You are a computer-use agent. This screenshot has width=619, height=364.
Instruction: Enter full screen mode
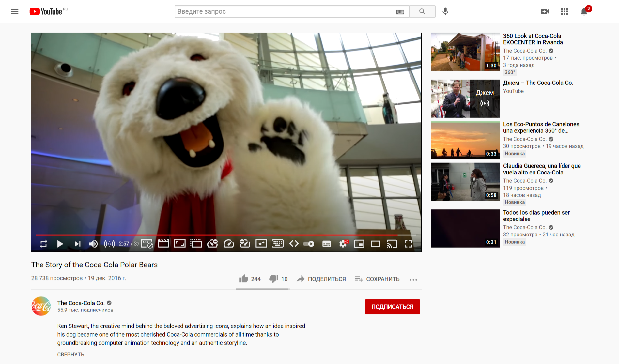click(x=408, y=244)
